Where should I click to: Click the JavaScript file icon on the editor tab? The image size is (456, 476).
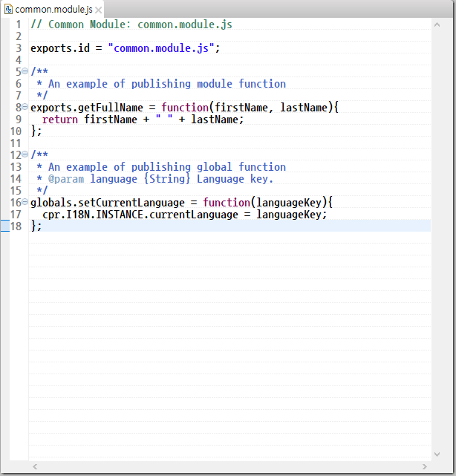9,10
